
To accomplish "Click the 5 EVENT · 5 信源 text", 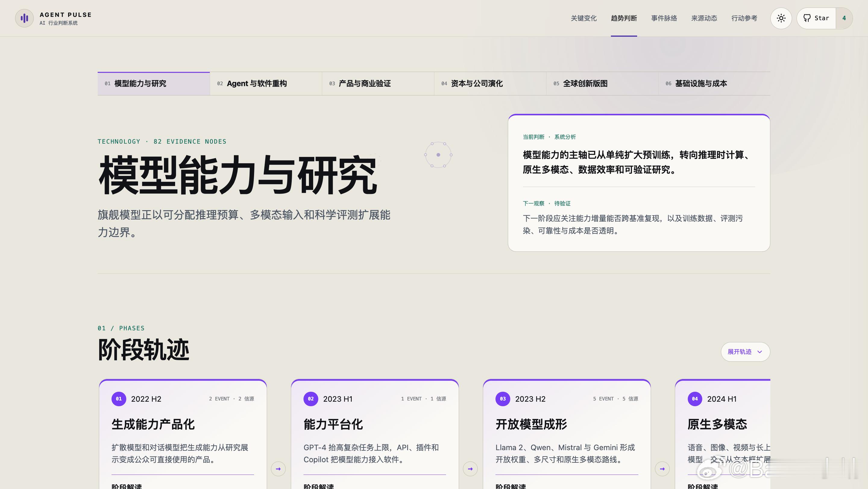I will 616,399.
